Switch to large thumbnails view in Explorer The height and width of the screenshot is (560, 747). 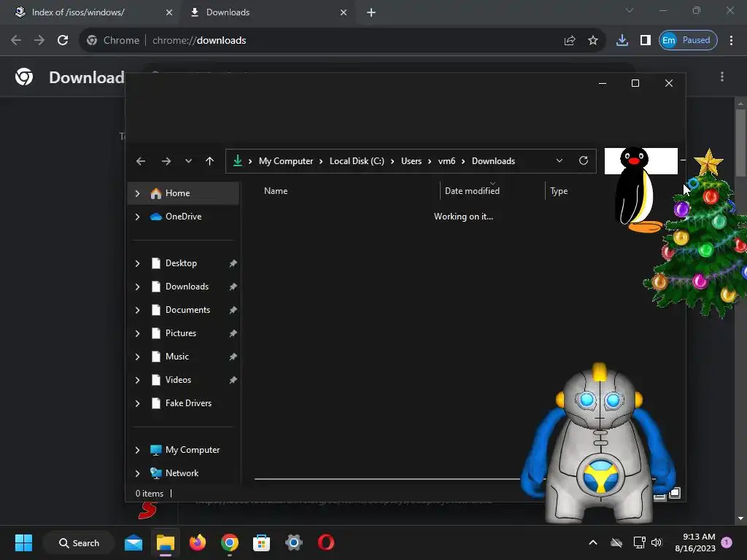tap(675, 494)
